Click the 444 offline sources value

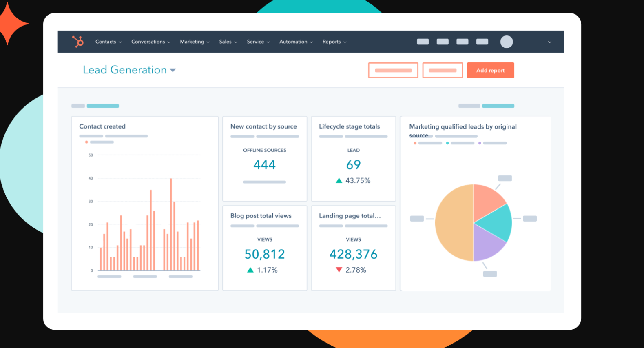(265, 165)
